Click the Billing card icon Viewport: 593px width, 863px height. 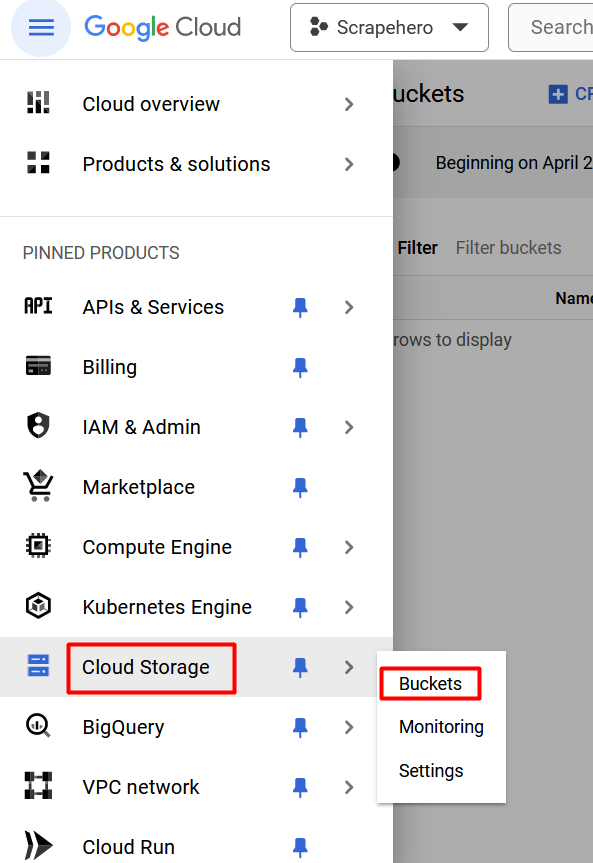tap(38, 365)
